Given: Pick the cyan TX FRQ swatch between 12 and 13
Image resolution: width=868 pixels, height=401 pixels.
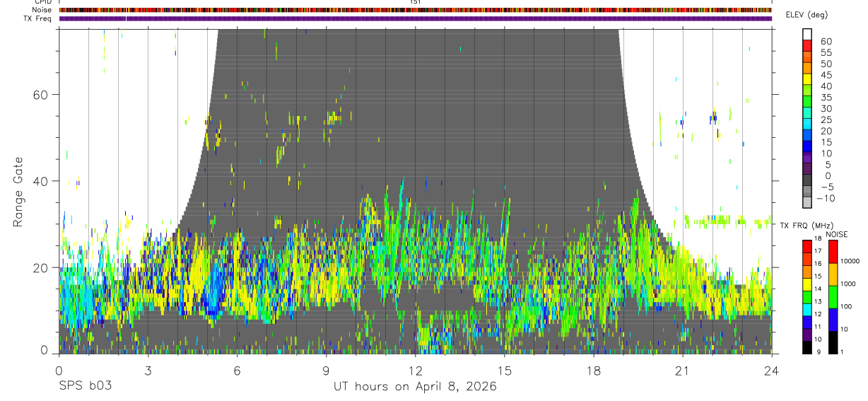Looking at the screenshot, I should point(807,309).
